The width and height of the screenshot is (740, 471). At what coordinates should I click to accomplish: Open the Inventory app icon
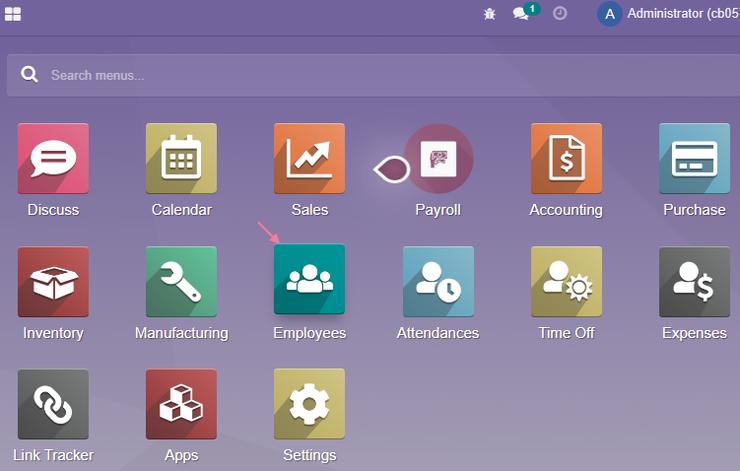coord(53,282)
